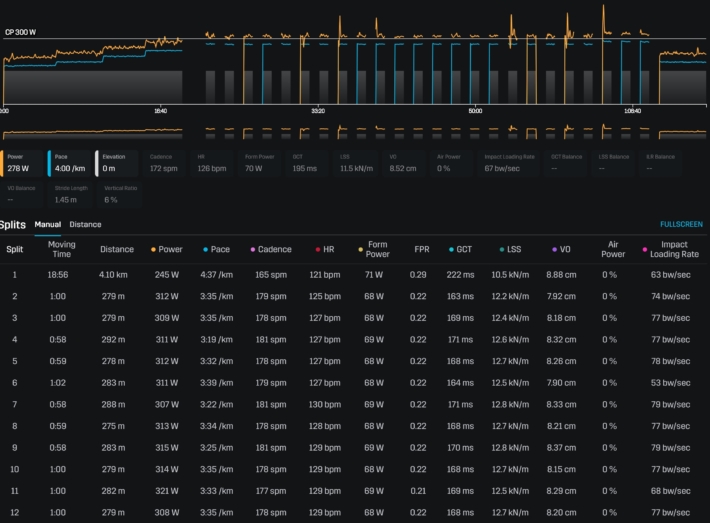The image size is (710, 523).
Task: Disable the Elevation metric tile
Action: 118,163
